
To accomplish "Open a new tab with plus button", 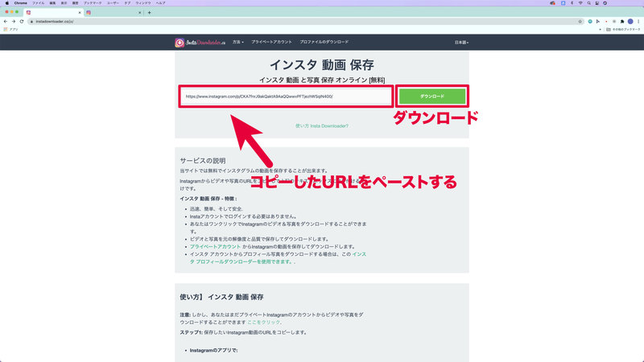I will (149, 13).
